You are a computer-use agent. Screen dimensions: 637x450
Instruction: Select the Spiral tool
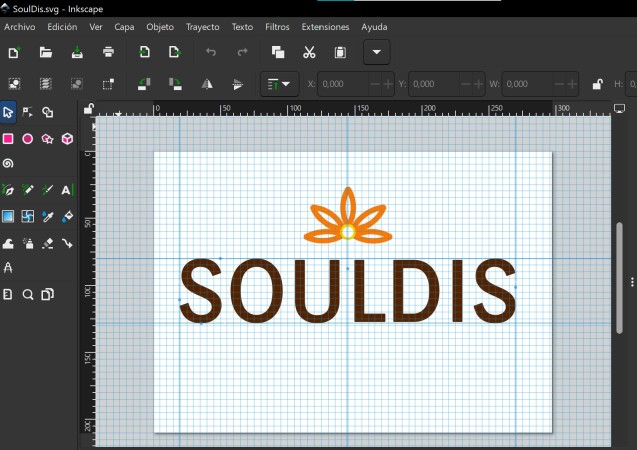click(8, 163)
